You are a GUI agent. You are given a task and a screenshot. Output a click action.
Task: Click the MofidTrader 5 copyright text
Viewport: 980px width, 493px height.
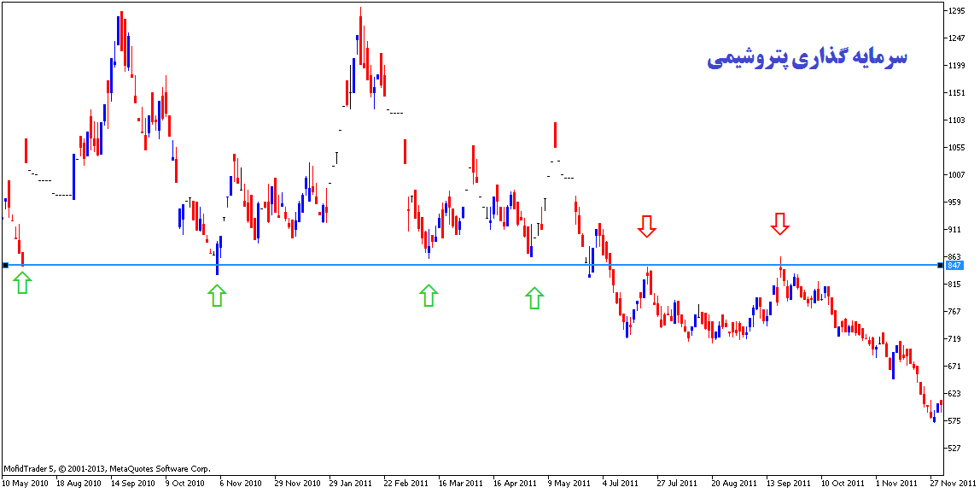coord(107,468)
